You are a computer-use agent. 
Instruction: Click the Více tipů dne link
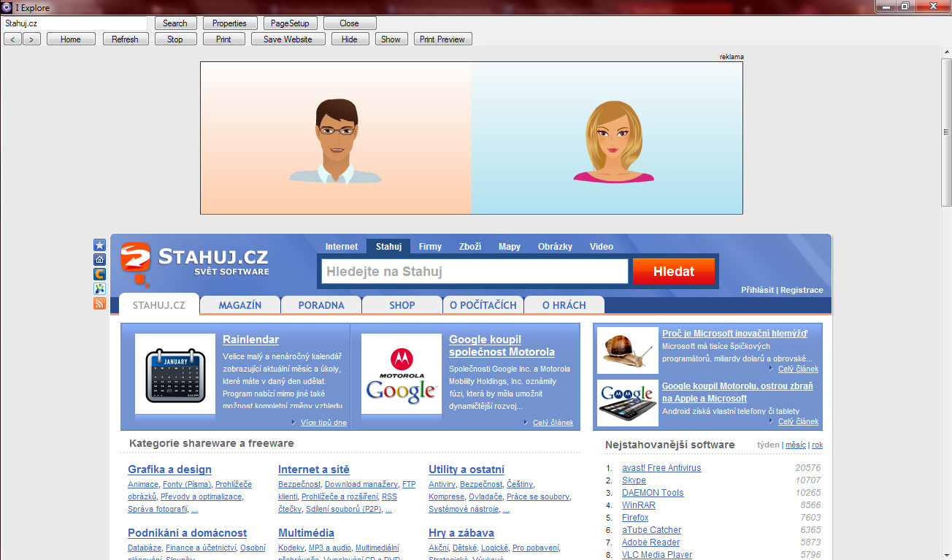pos(323,423)
